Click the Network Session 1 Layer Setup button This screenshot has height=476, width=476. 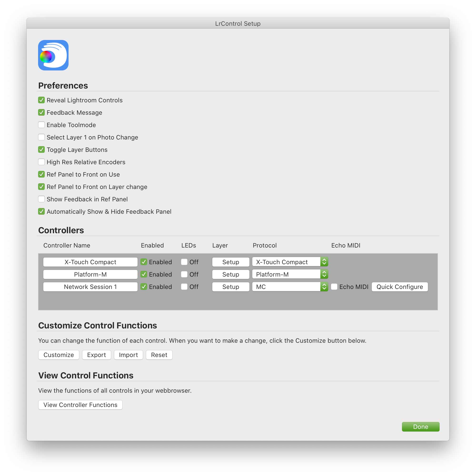tap(230, 287)
